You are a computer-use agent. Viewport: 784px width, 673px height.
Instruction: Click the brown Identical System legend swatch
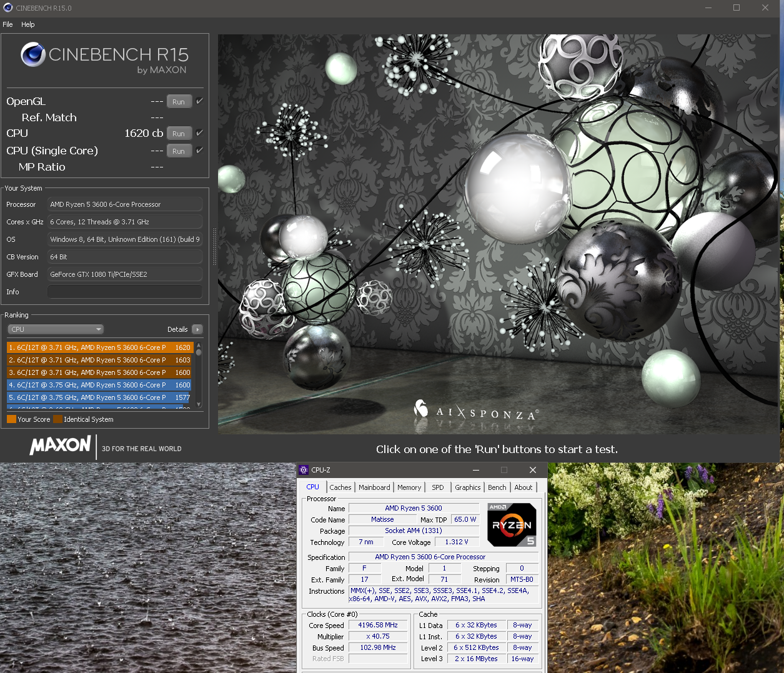pos(57,419)
